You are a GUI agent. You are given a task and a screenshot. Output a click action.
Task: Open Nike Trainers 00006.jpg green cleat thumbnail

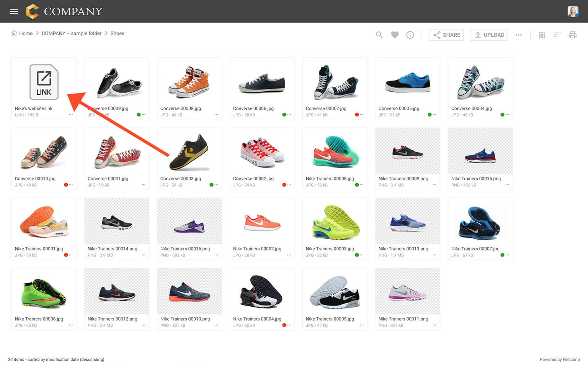[44, 292]
